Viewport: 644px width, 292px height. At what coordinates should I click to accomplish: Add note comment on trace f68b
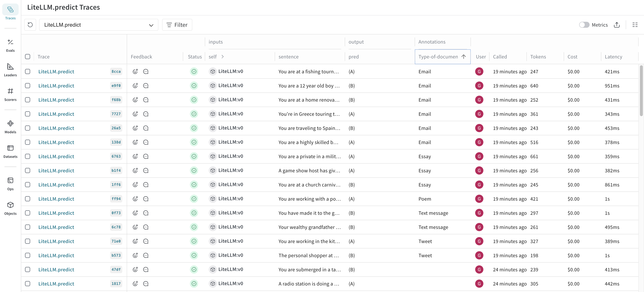[146, 100]
